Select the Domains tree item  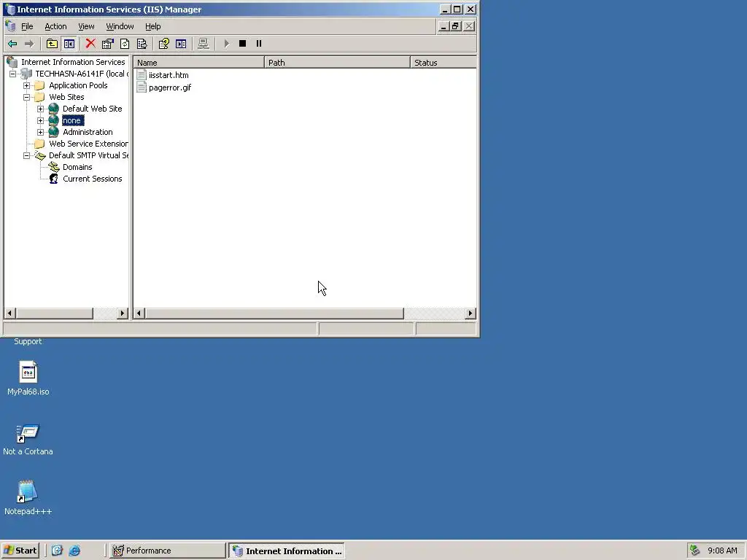click(77, 167)
